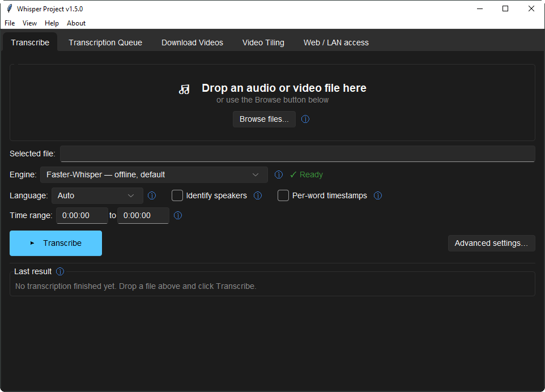Click the music note icon in drop area
Screen dimensions: 545x392
pos(184,90)
